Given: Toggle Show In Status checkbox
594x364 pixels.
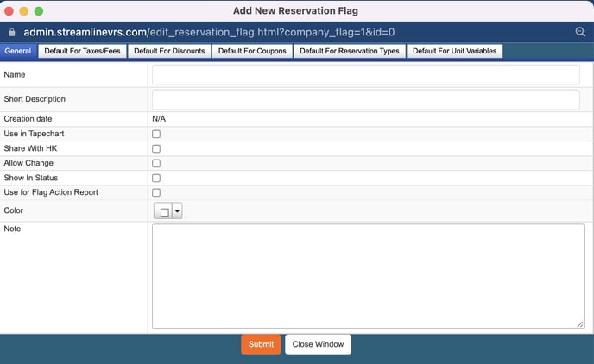Looking at the screenshot, I should [156, 179].
